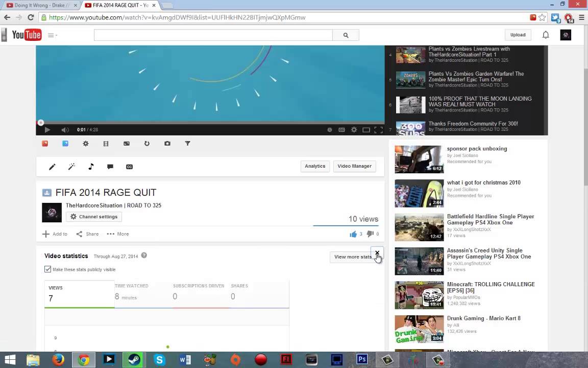This screenshot has height=368, width=588.
Task: Open subtitles editor CC icon in the toolbar
Action: 129,167
